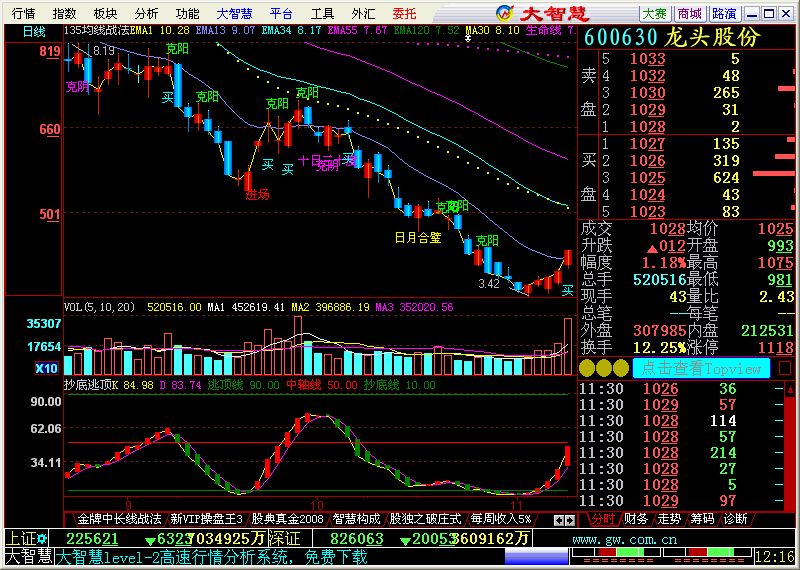Screen dimensions: 800x570
Task: Click the sell-5 price 1033
Action: (x=647, y=59)
